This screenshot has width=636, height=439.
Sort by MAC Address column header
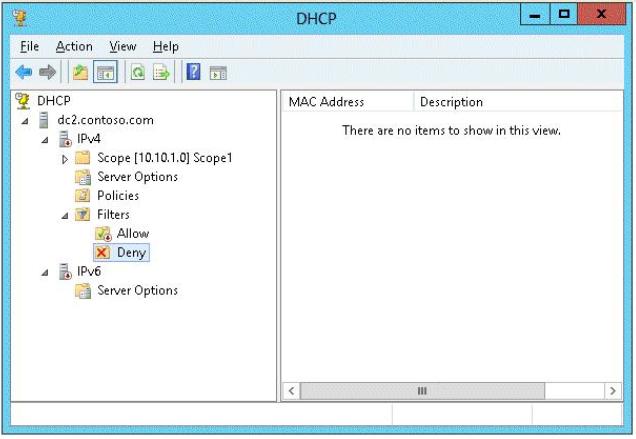(x=348, y=102)
